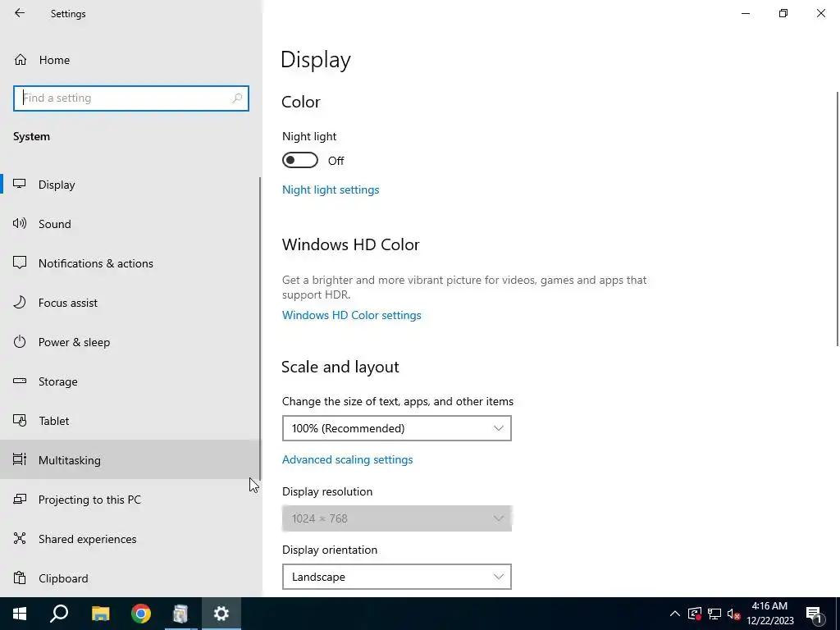
Task: Click the Display monitor icon in sidebar
Action: [20, 184]
